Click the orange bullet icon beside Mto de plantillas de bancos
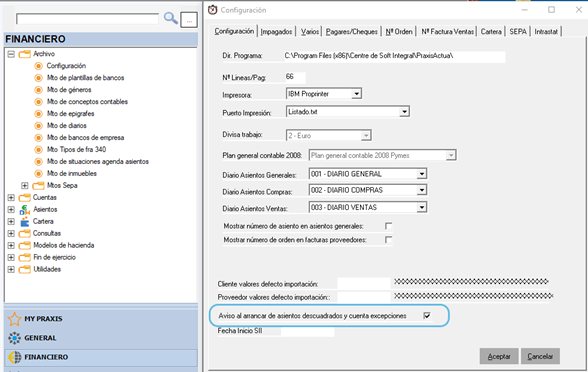This screenshot has width=588, height=372. coord(38,78)
